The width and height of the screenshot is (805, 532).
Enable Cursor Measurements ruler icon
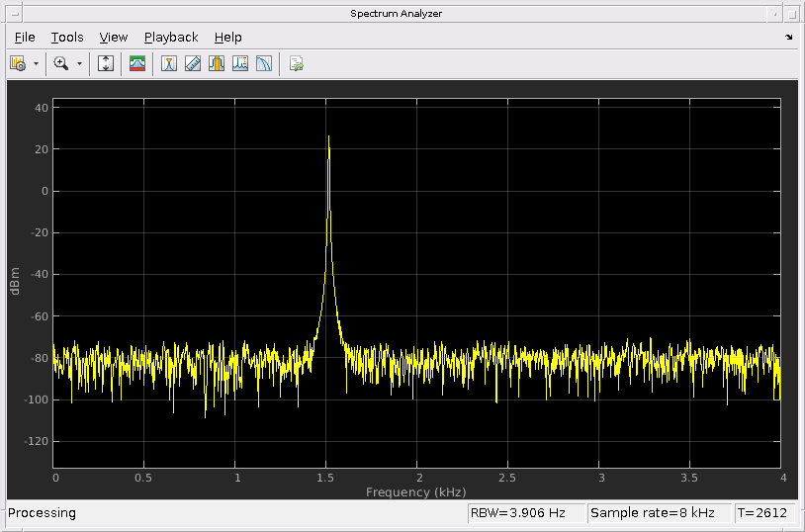pos(193,63)
